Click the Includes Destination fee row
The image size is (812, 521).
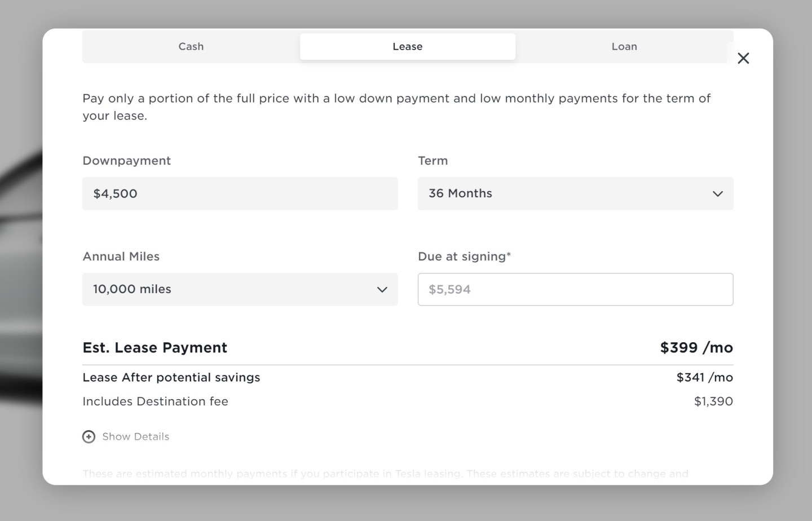point(155,401)
